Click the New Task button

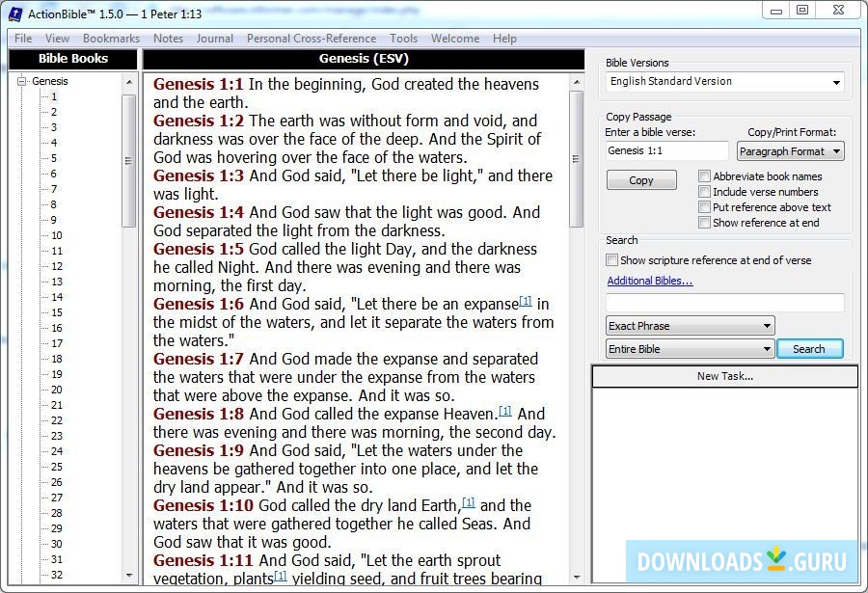[x=724, y=376]
